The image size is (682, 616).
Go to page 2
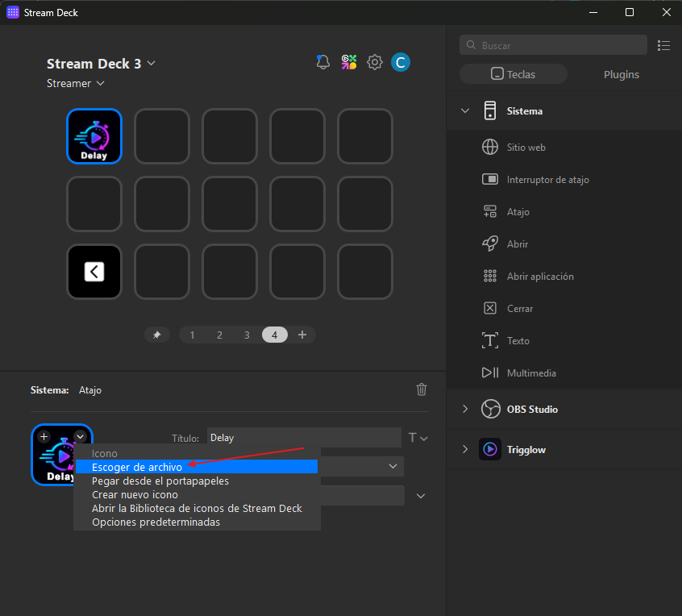pos(219,335)
